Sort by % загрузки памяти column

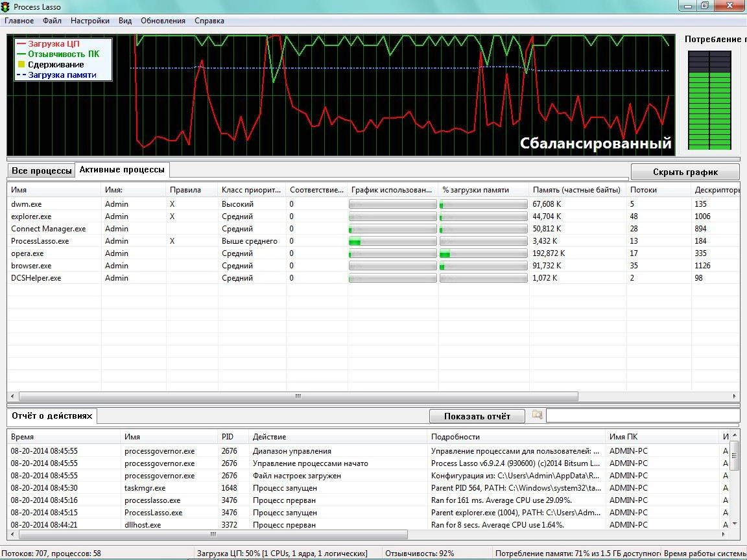point(484,189)
